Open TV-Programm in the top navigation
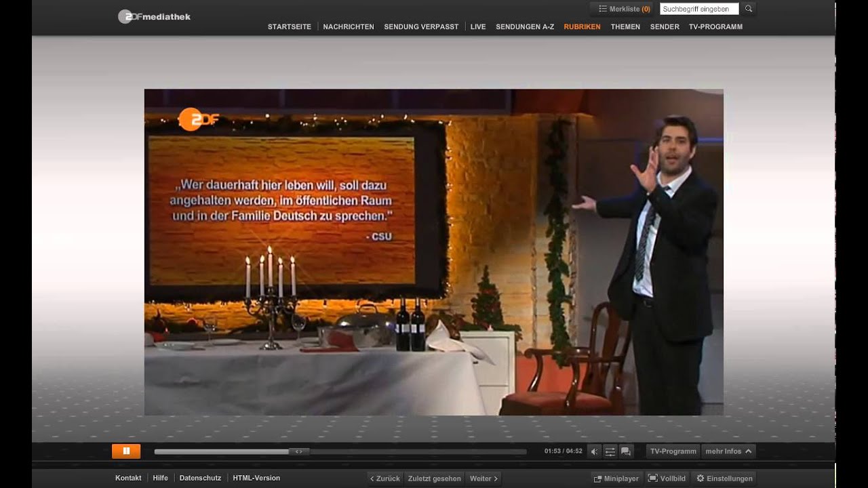This screenshot has width=868, height=488. [x=715, y=27]
